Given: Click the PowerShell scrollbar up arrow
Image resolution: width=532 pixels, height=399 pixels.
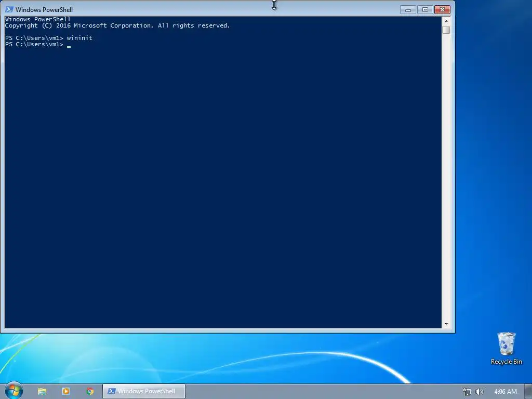Looking at the screenshot, I should click(x=446, y=21).
